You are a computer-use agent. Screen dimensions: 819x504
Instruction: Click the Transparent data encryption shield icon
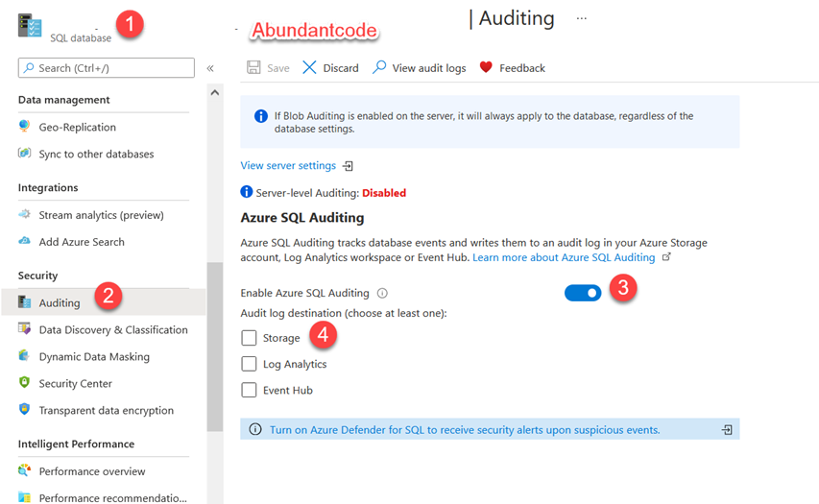click(24, 409)
